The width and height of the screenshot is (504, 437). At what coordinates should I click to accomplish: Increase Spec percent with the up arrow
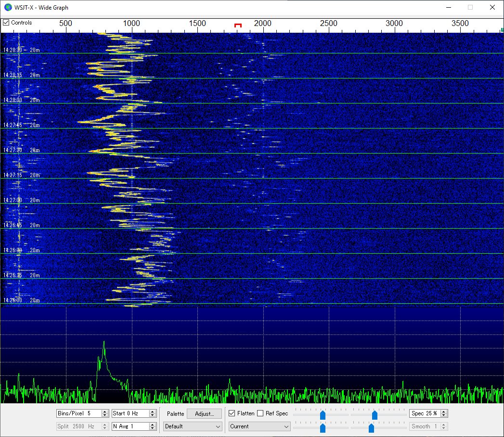443,411
